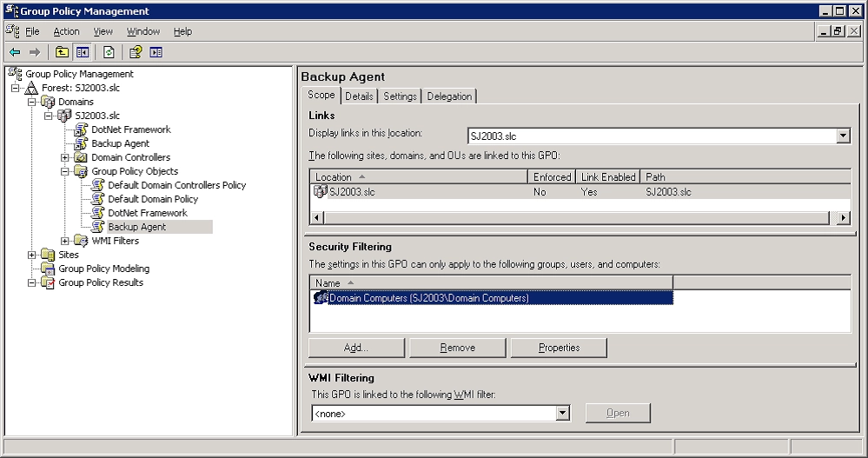
Task: Open the Window menu
Action: coord(143,31)
